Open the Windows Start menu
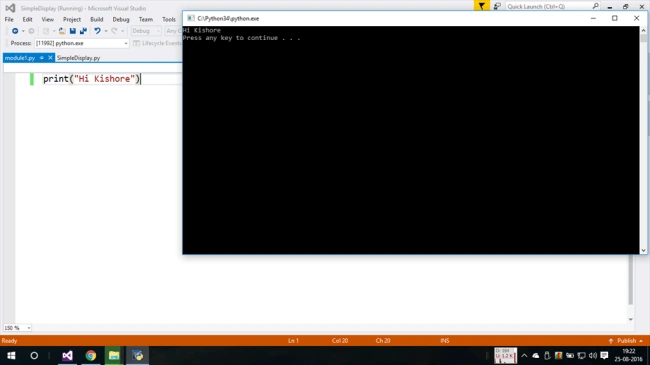The width and height of the screenshot is (650, 365). [11, 355]
